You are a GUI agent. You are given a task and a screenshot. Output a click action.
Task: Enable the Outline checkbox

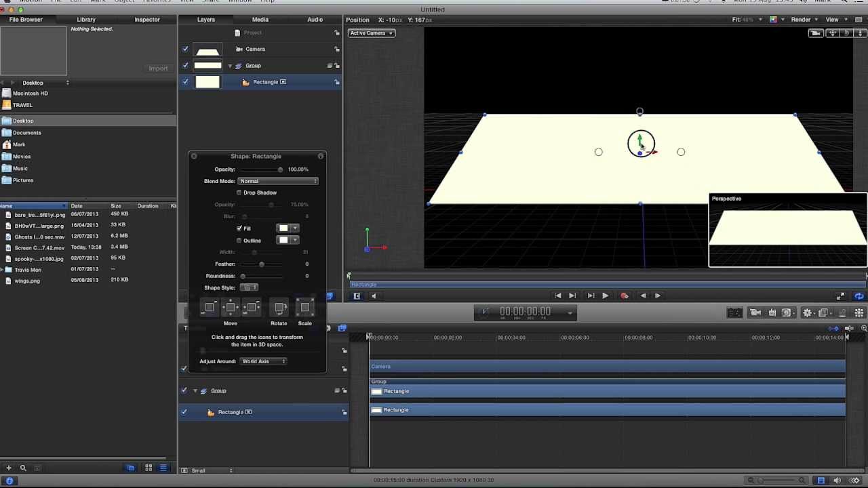click(x=239, y=241)
